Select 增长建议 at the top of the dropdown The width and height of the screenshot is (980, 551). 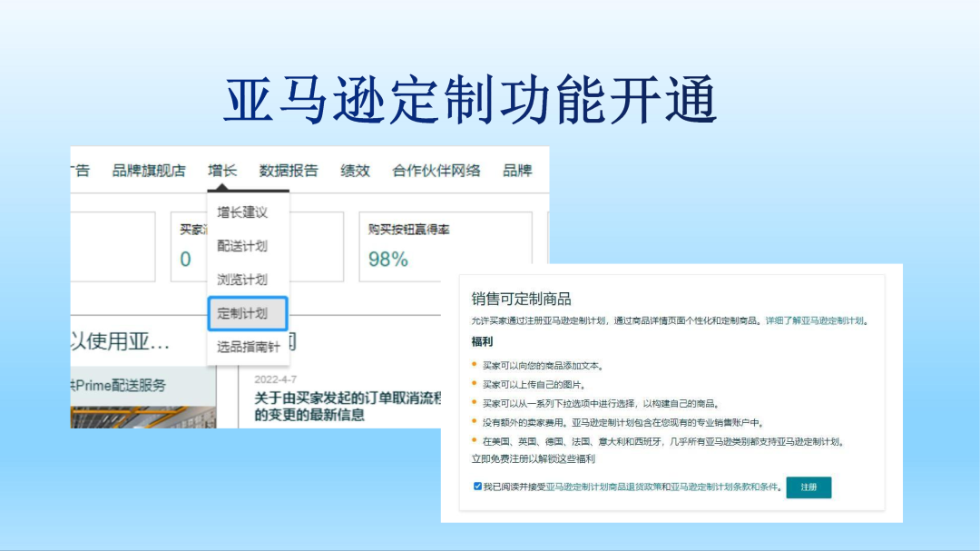pos(246,212)
